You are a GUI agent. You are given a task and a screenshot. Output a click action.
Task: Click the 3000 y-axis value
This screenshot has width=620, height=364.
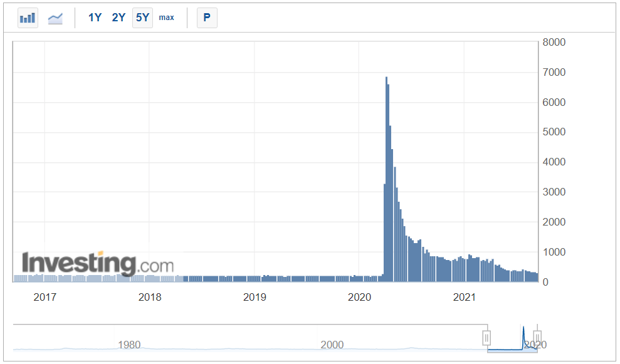point(554,192)
